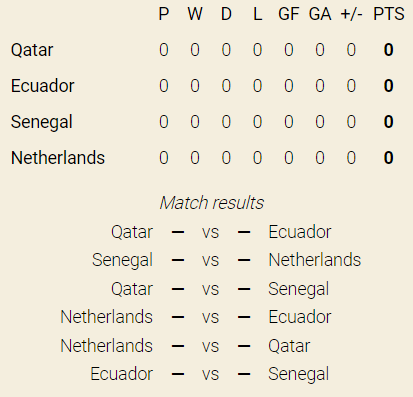Screen dimensions: 413x397
Task: Select Qatar's score field versus Senegal
Action: 178,289
